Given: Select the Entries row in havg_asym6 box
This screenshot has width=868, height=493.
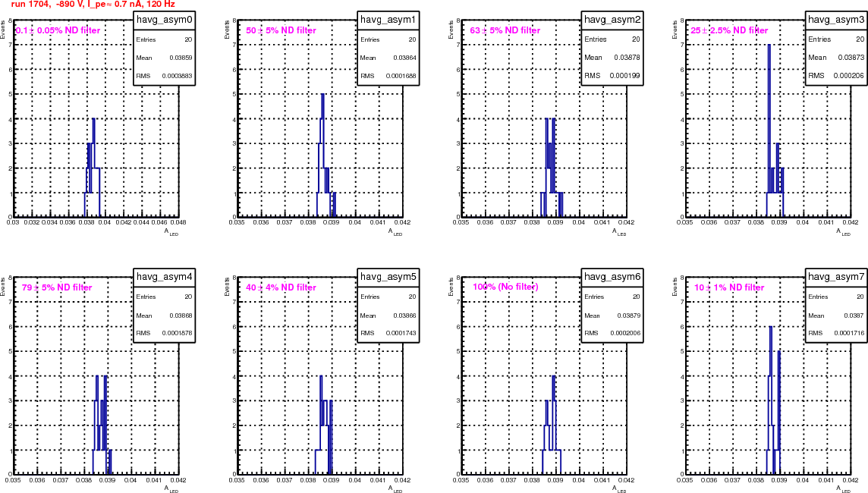Looking at the screenshot, I should (612, 297).
